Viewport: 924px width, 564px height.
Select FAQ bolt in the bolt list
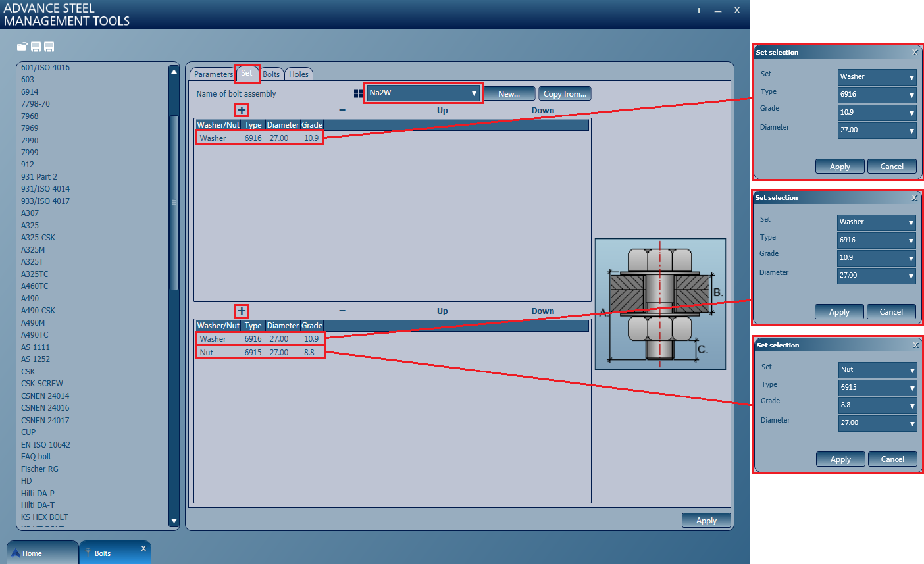36,457
